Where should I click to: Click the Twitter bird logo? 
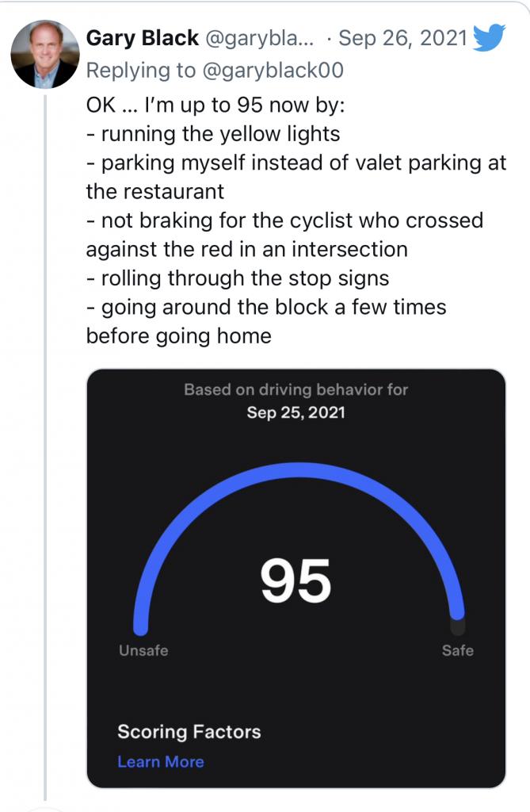[489, 38]
